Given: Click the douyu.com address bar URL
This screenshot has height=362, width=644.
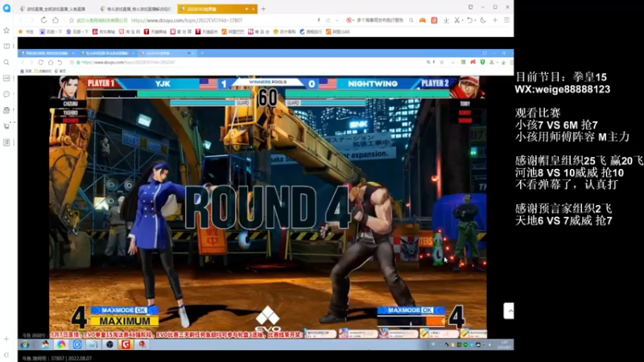Looking at the screenshot, I should (x=187, y=20).
